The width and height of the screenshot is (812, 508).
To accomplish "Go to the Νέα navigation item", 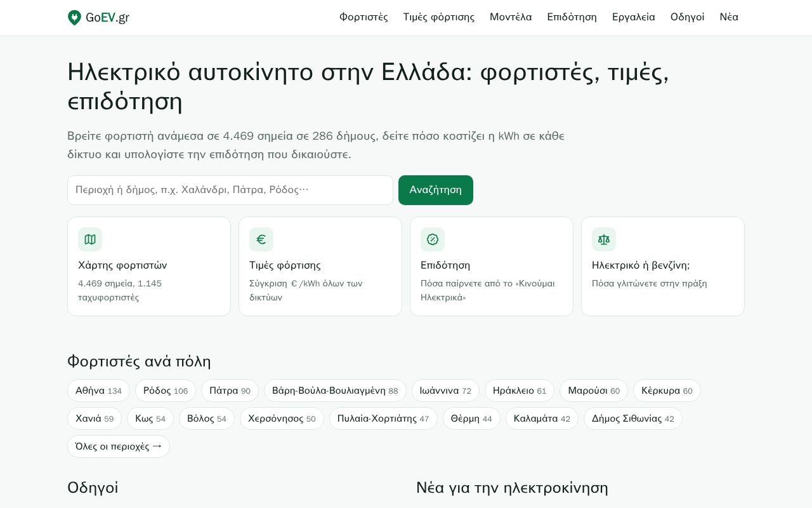I will point(729,17).
